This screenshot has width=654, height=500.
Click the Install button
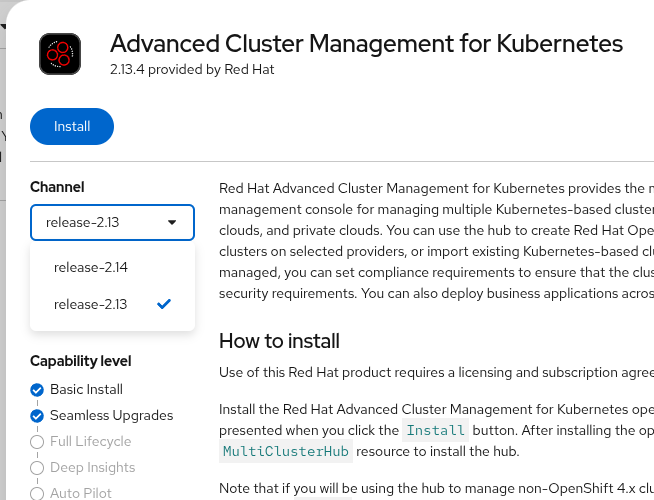coord(72,127)
